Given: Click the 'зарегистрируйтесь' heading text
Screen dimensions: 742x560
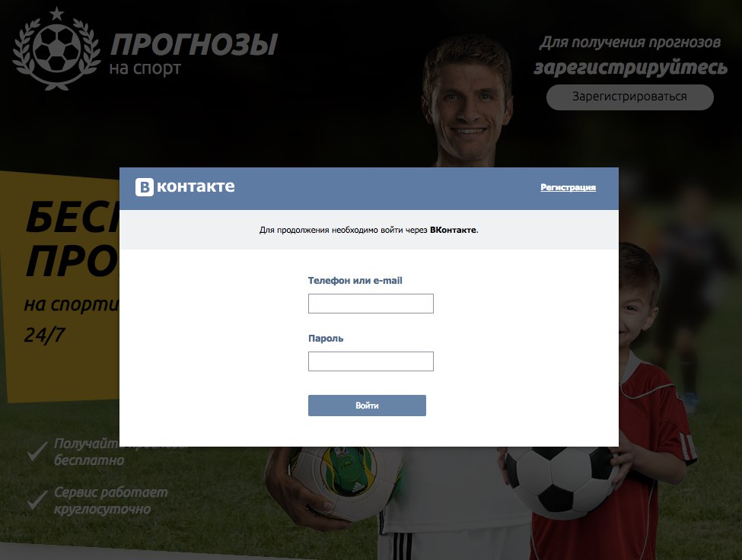Looking at the screenshot, I should point(630,68).
